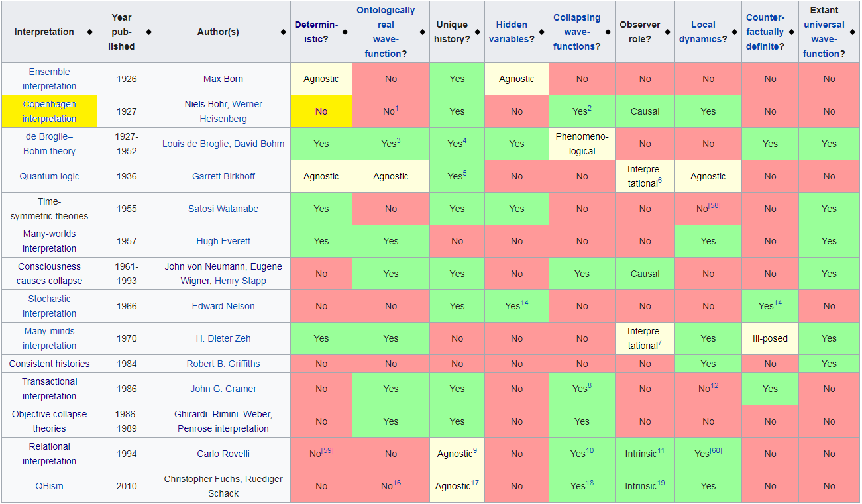Click sort arrows in Author(s) header

(x=283, y=32)
